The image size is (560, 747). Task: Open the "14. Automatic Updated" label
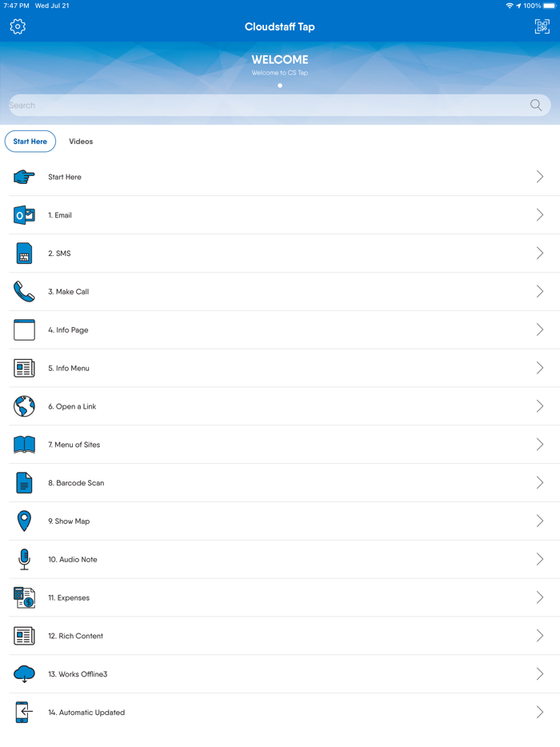[x=86, y=713]
